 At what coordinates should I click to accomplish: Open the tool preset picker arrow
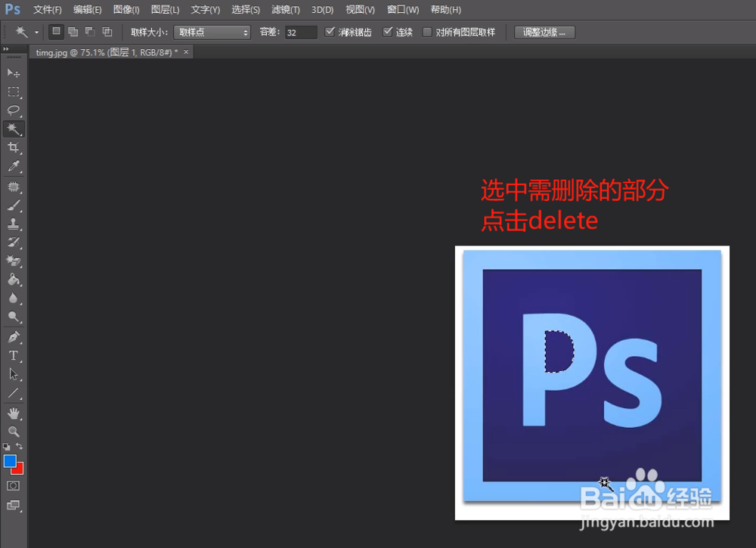[36, 33]
